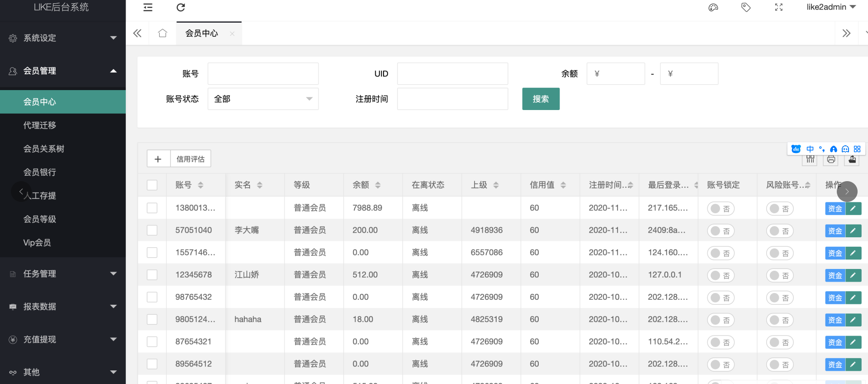Click the add member plus button
The image size is (868, 384).
click(158, 159)
